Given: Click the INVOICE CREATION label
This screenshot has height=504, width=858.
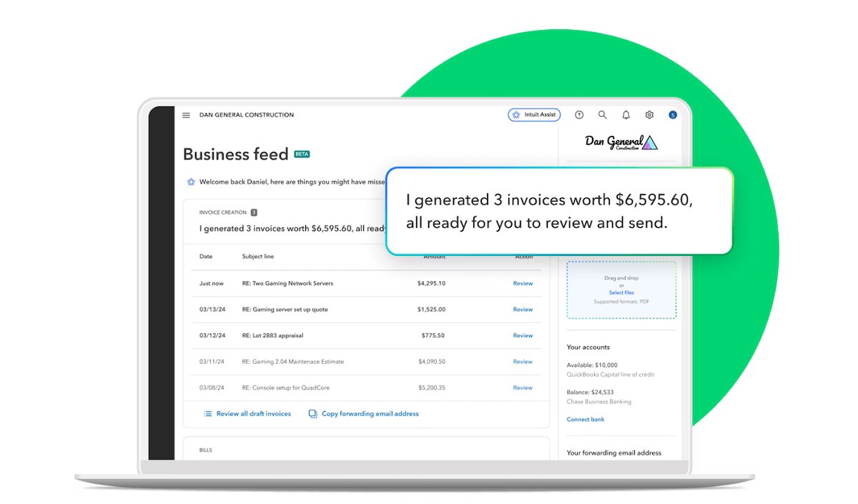Looking at the screenshot, I should click(x=223, y=212).
